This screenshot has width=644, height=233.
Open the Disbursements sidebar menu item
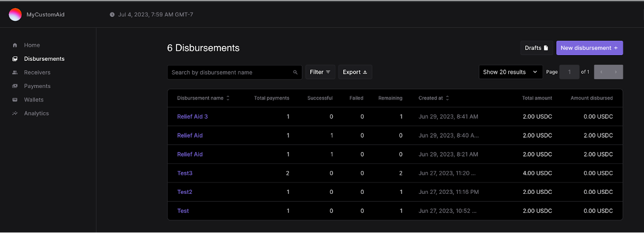pos(44,59)
